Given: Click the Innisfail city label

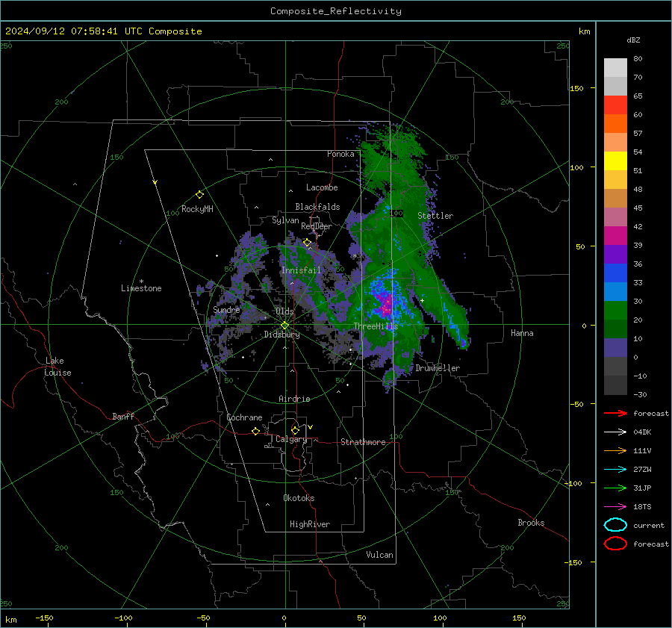Looking at the screenshot, I should click(x=301, y=270).
